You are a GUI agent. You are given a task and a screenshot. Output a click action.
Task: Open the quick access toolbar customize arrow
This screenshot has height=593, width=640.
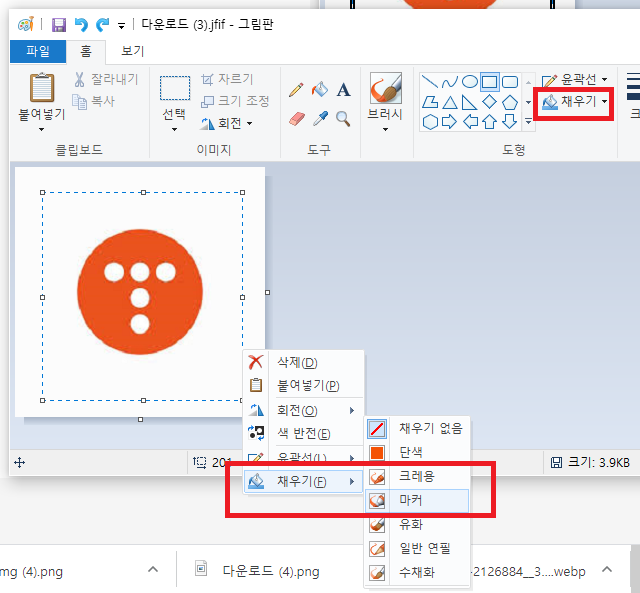pyautogui.click(x=121, y=26)
